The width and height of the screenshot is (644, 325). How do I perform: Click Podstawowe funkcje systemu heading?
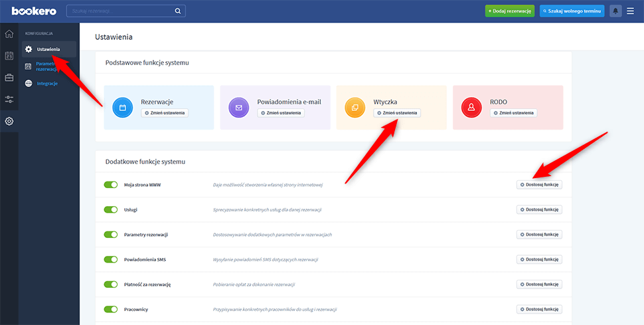(147, 63)
